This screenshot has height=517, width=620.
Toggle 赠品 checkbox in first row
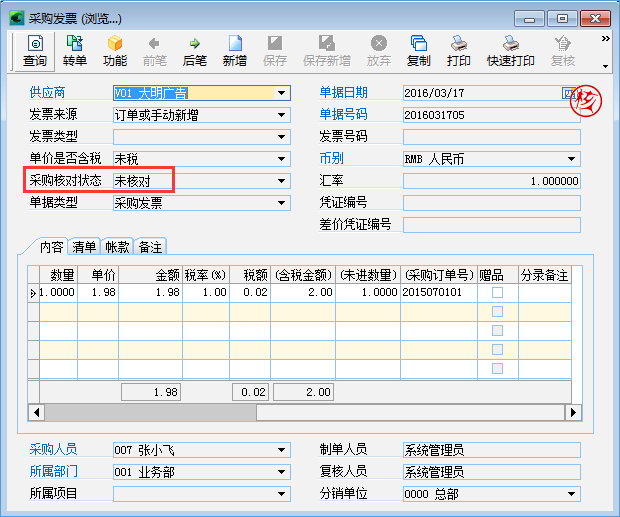(x=497, y=293)
